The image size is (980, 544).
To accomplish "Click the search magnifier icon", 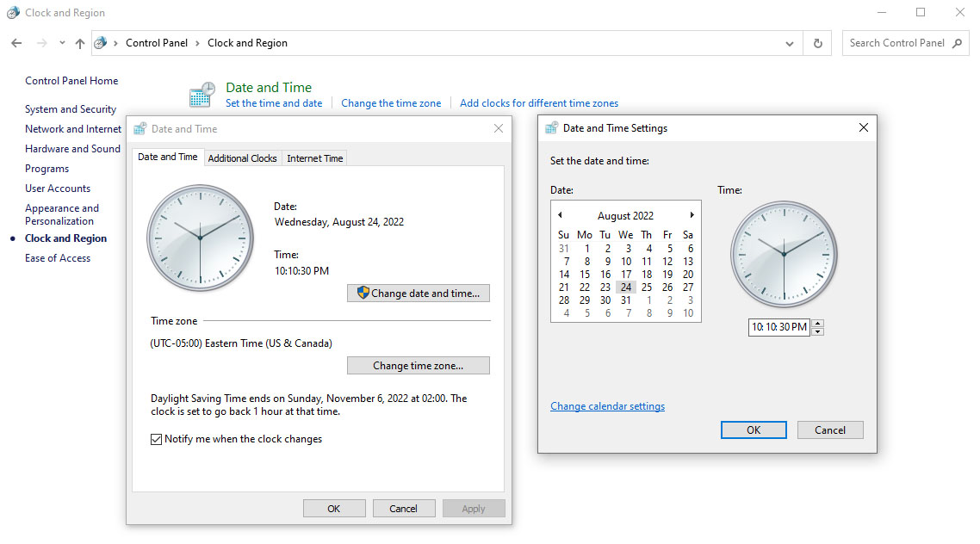I will (957, 43).
